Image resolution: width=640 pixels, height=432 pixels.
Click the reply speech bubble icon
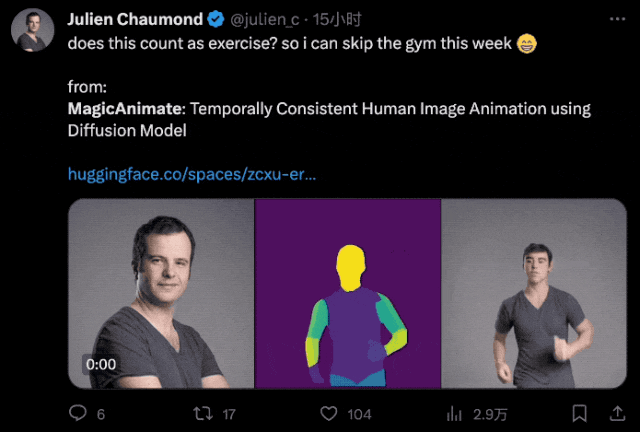(77, 413)
